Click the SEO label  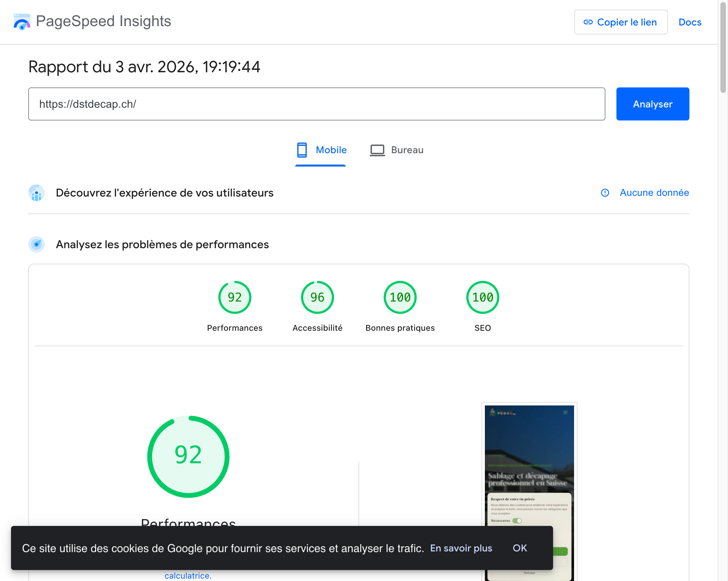coord(483,328)
